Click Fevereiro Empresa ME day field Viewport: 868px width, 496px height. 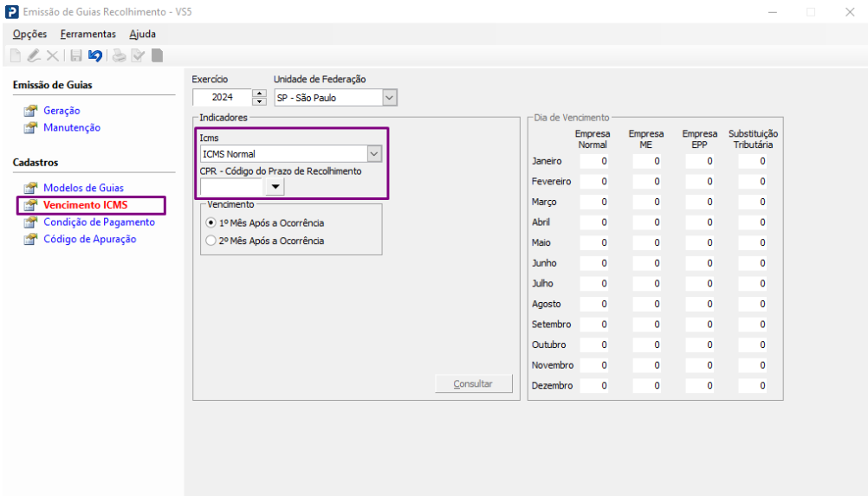tap(647, 182)
